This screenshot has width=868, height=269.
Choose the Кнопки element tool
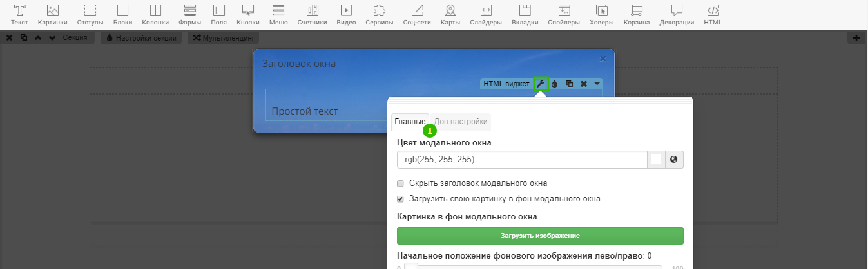pos(247,14)
